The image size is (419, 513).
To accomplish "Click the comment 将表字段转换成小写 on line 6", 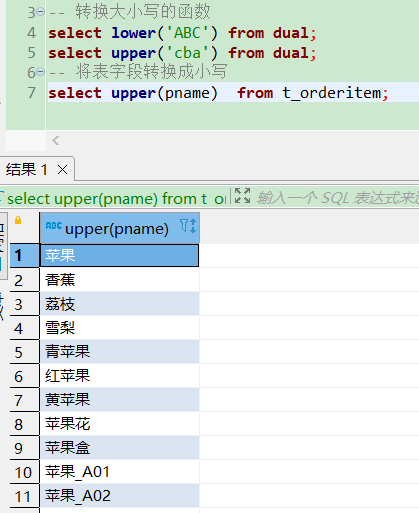I will coord(151,72).
